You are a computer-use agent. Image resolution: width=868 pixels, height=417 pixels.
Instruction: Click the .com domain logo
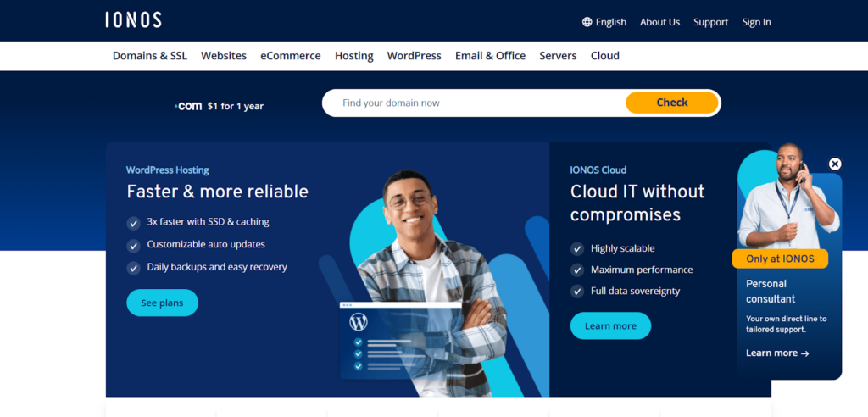pos(188,106)
